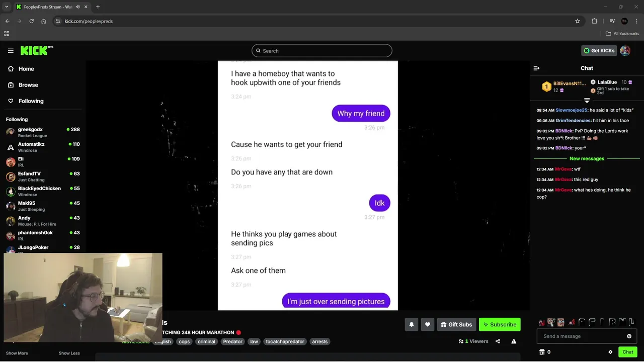Open Chrome three-dot menu
Screen dimensions: 644x362
pos(636,21)
